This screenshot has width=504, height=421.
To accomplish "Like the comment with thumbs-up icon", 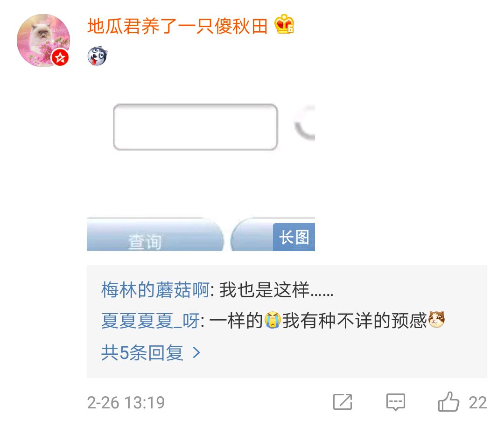I will (448, 402).
